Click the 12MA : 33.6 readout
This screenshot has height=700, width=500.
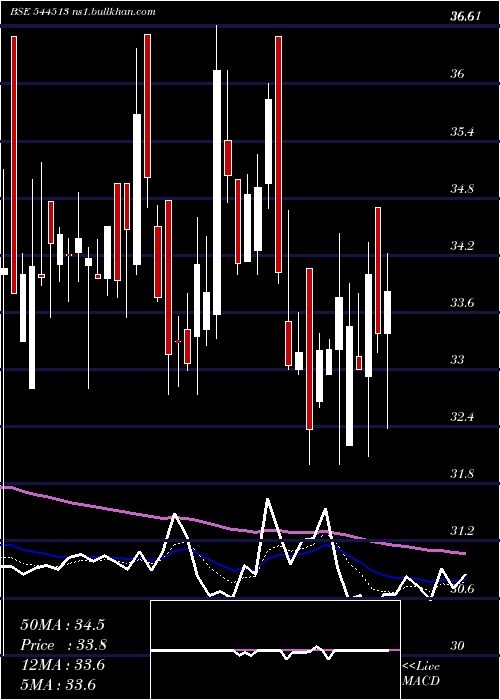click(x=62, y=665)
